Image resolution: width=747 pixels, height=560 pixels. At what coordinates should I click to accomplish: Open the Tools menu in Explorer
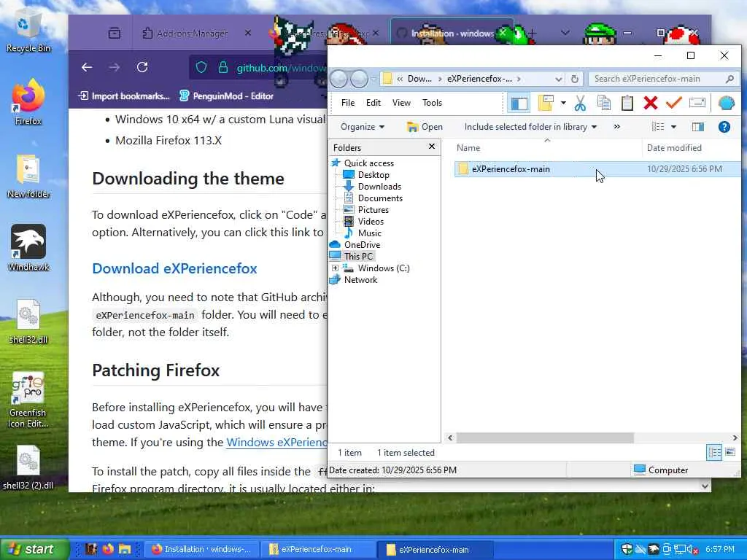tap(432, 103)
